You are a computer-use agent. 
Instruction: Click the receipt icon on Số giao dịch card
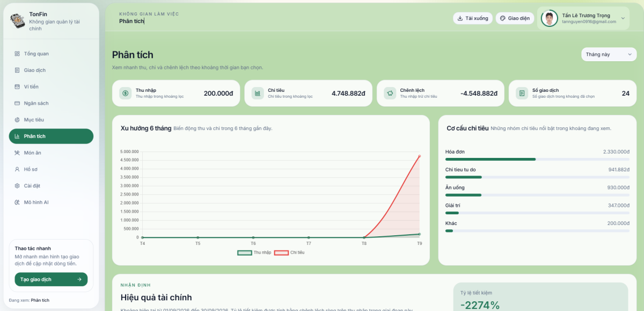click(522, 93)
